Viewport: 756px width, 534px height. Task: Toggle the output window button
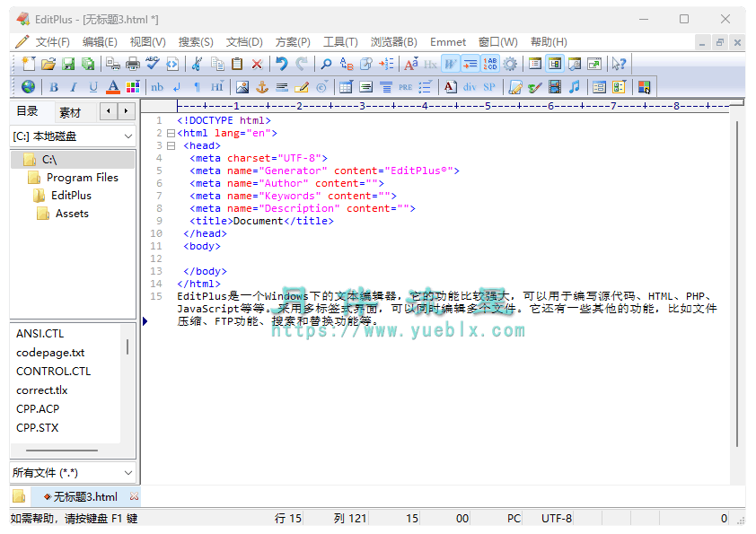click(575, 64)
